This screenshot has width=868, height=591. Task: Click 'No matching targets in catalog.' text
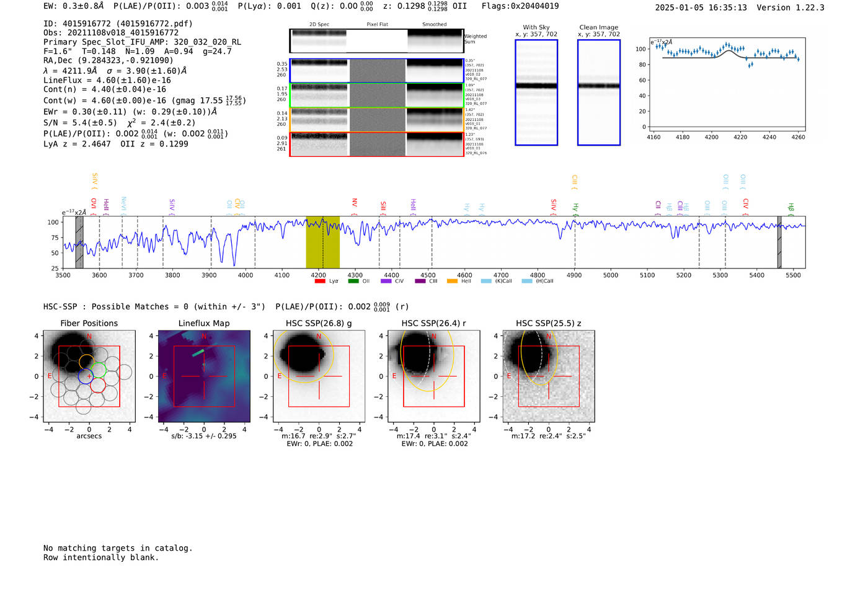click(118, 548)
